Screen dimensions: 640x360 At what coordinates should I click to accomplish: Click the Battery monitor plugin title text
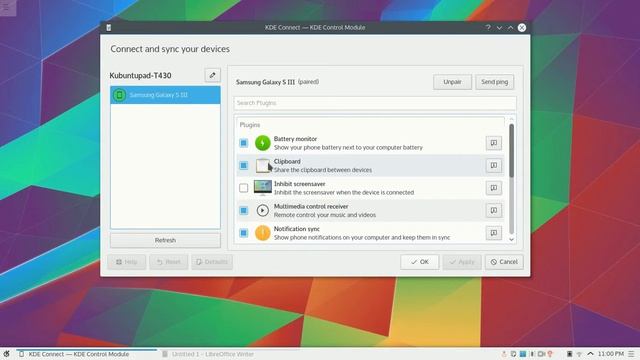click(295, 139)
